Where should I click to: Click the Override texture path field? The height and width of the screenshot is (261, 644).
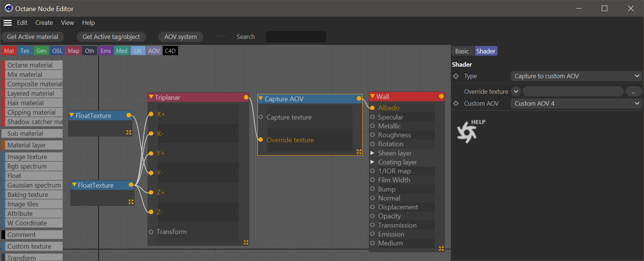click(573, 91)
